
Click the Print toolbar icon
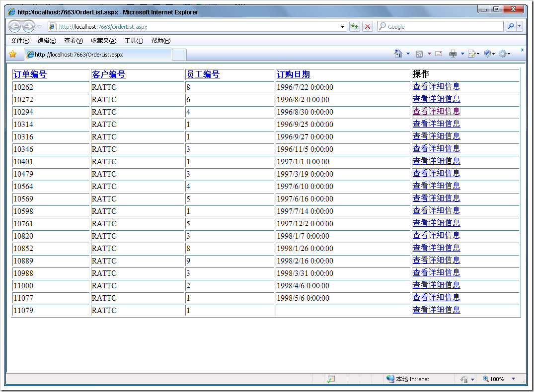[453, 54]
